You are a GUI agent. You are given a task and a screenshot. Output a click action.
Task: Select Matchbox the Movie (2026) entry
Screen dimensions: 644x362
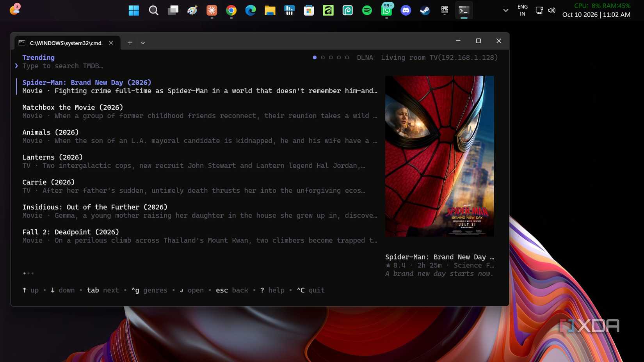point(199,112)
